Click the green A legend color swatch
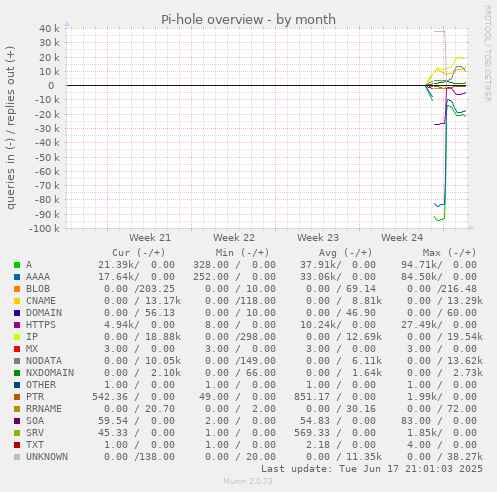The image size is (497, 492). [17, 265]
